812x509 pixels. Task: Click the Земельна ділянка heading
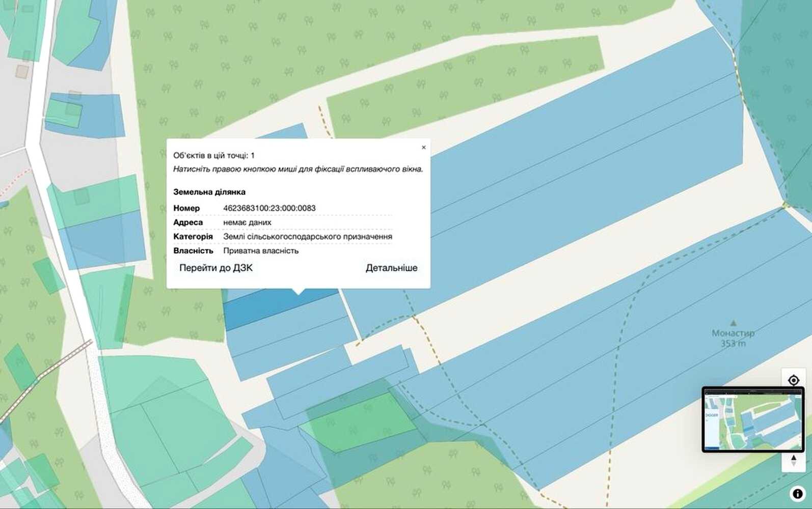coord(209,192)
